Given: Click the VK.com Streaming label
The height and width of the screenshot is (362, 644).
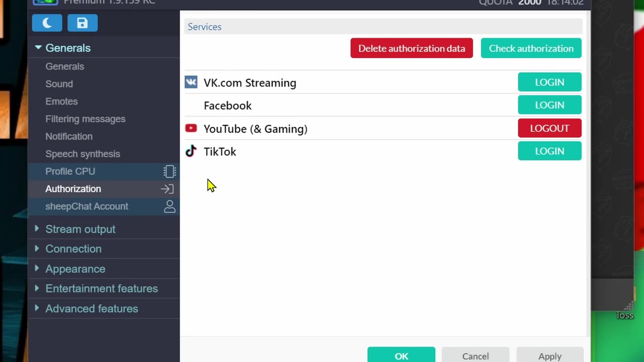Looking at the screenshot, I should click(x=250, y=83).
